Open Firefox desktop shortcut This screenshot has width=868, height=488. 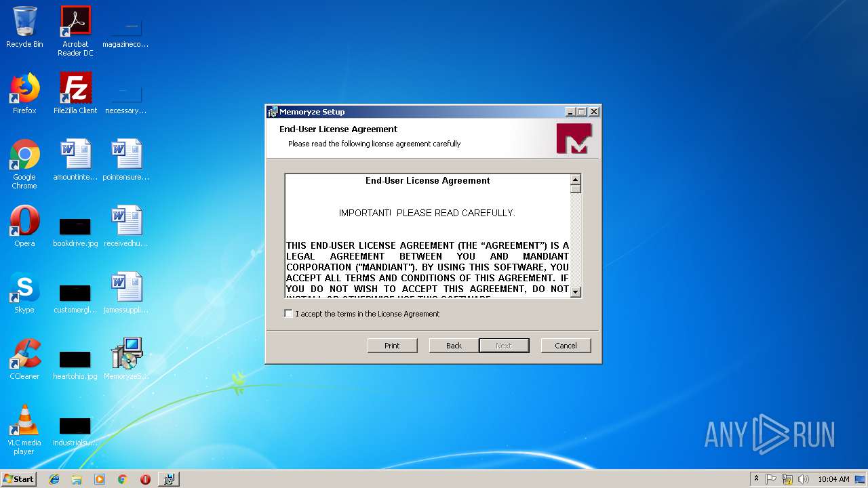click(x=24, y=94)
